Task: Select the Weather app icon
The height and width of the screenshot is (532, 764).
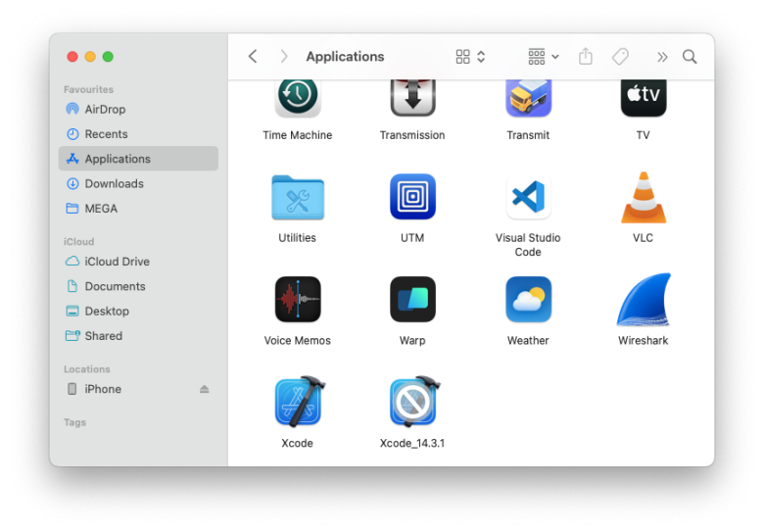Action: coord(528,300)
